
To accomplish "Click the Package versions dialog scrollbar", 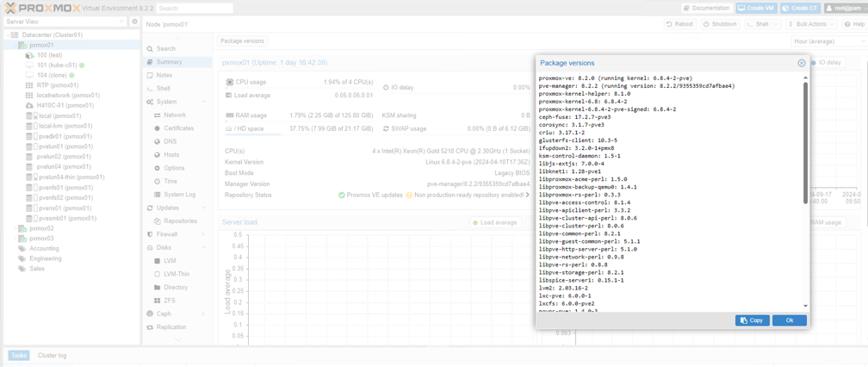I will (805, 141).
